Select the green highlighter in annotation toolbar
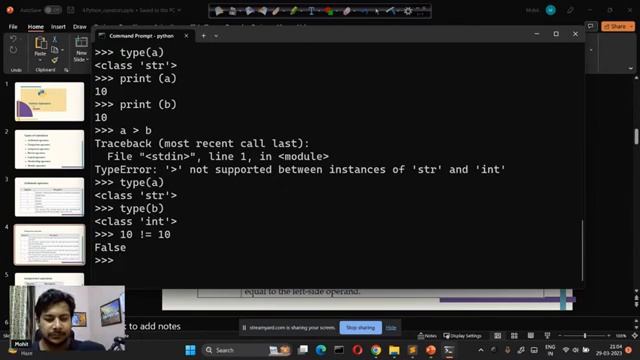640x360 pixels. (294, 11)
